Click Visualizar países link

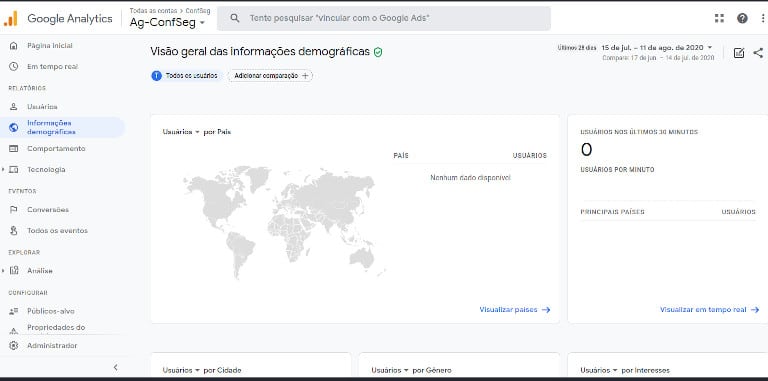coord(508,310)
